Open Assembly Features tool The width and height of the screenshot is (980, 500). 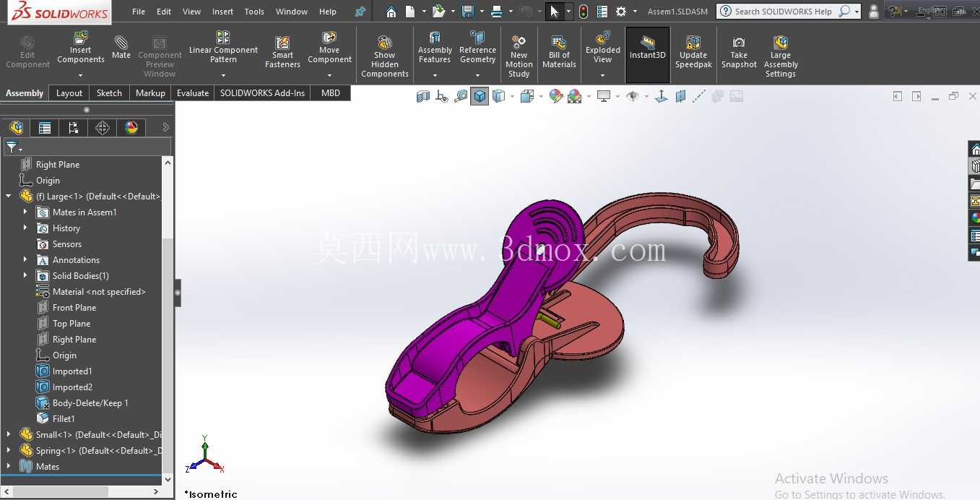coord(435,48)
